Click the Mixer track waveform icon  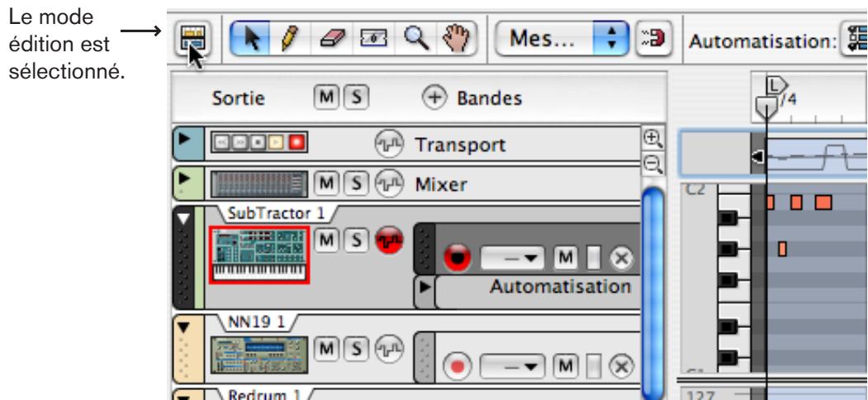[389, 184]
